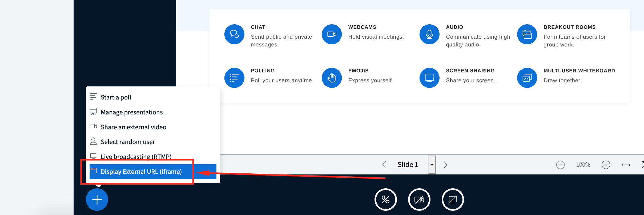This screenshot has width=644, height=215.
Task: Click the EMOJIS heading text
Action: click(359, 71)
